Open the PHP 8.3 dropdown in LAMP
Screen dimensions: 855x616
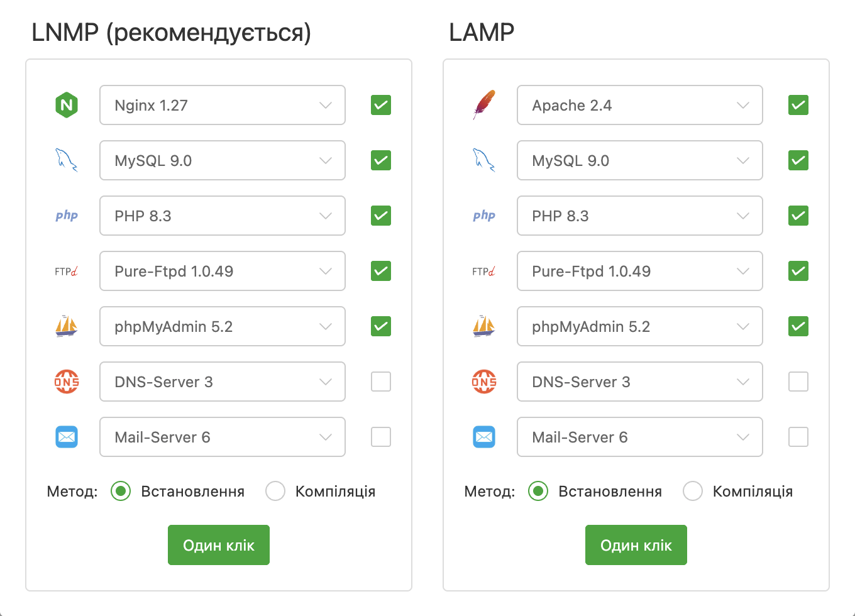coord(640,216)
